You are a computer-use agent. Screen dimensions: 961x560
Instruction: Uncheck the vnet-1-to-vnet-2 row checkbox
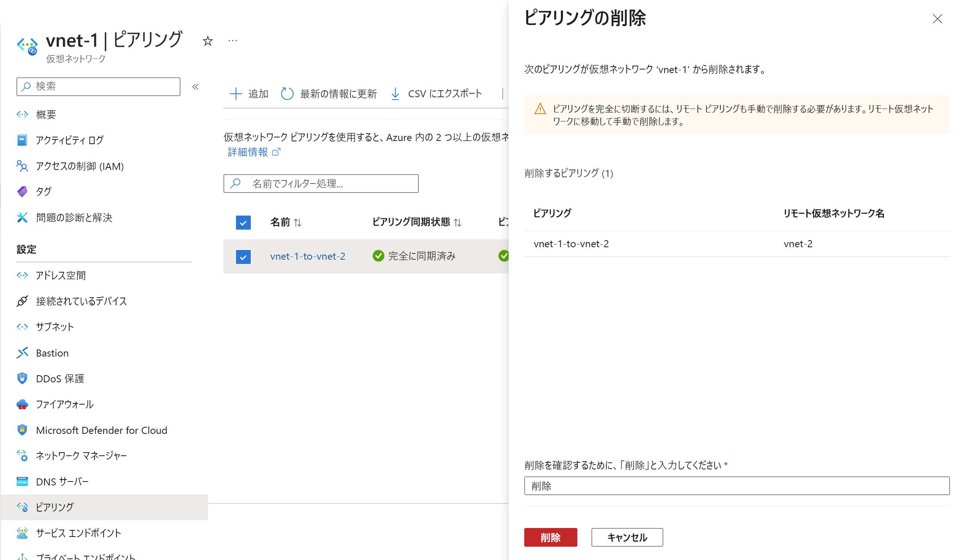(243, 257)
